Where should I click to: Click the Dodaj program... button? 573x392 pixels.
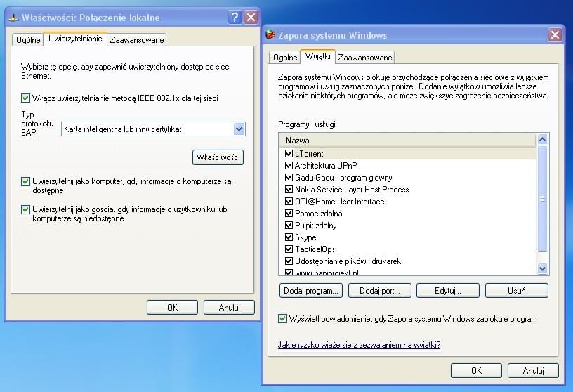(310, 291)
